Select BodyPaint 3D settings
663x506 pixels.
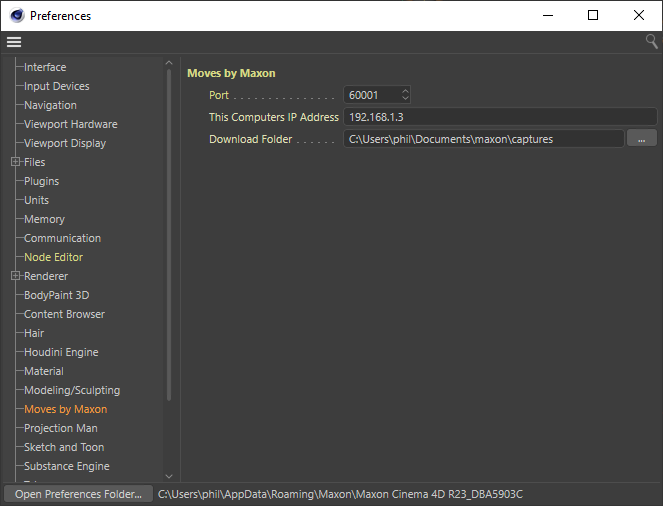click(56, 295)
